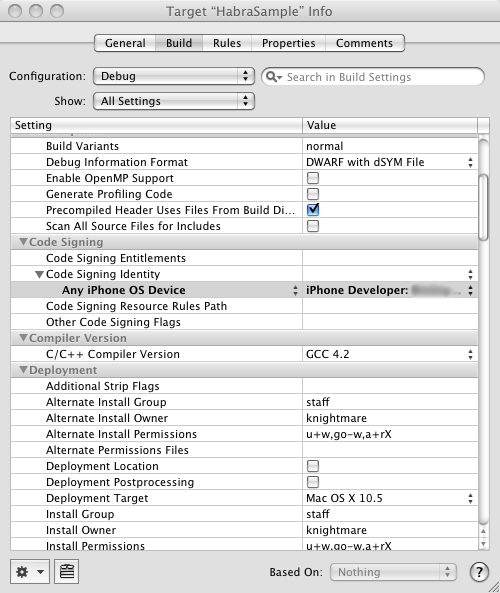Viewport: 500px width, 593px height.
Task: Toggle Generate Profiling Code checkbox
Action: [313, 194]
